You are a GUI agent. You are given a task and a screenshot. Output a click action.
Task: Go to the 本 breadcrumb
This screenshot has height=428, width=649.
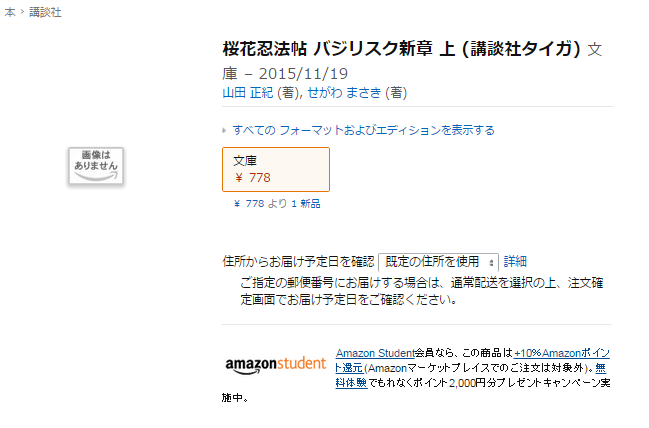point(9,12)
